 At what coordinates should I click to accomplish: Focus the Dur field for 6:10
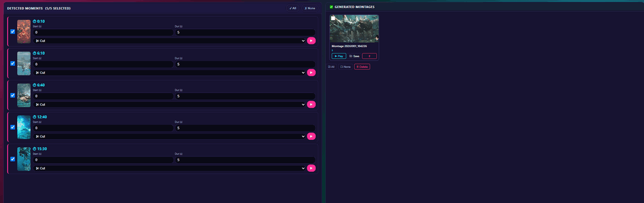245,64
